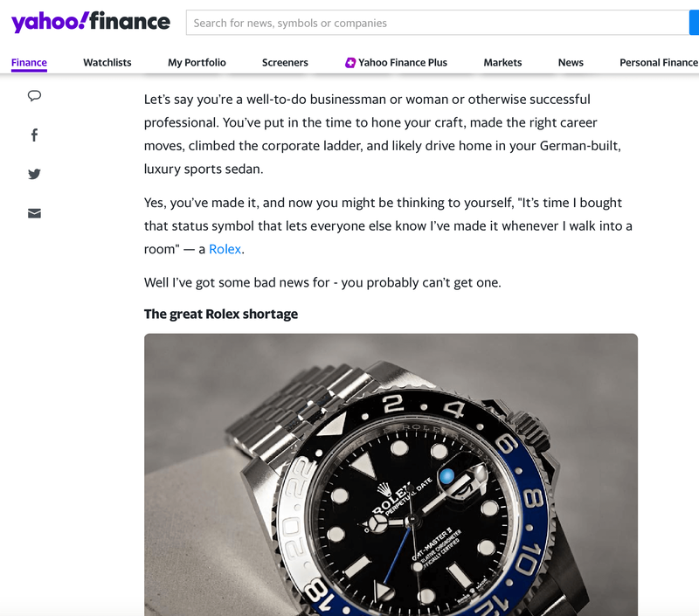Open comments with the speech bubble icon

click(x=33, y=95)
